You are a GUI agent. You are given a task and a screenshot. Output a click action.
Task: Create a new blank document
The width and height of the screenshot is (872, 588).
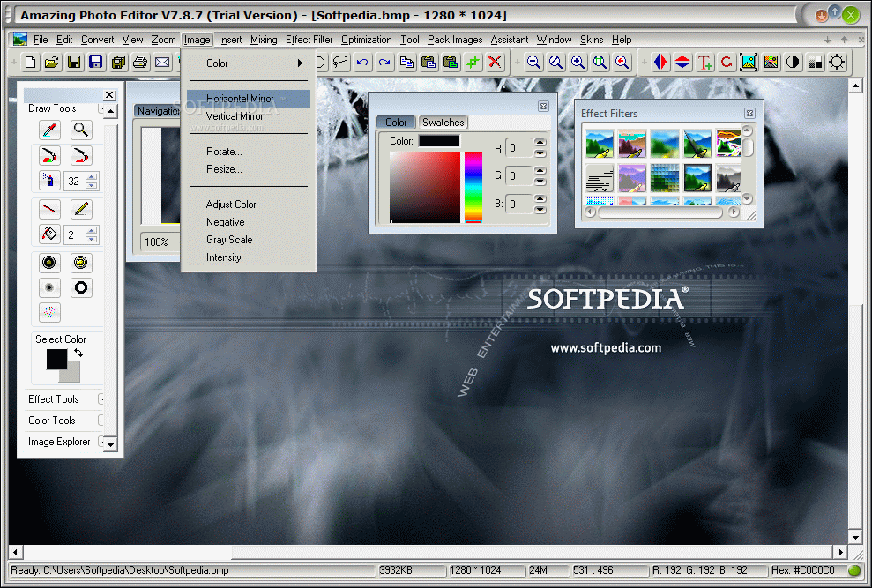pyautogui.click(x=31, y=62)
